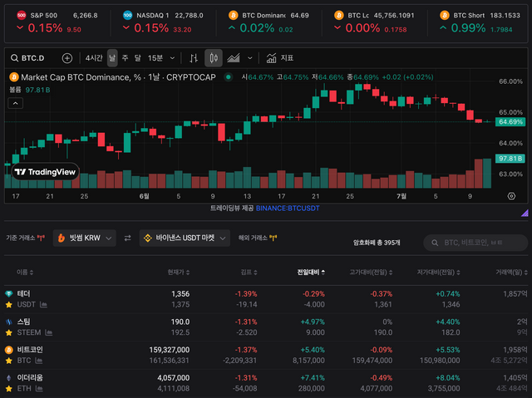This screenshot has width=532, height=398.
Task: Open the BINANCE:BTCUSDT link
Action: click(x=288, y=209)
